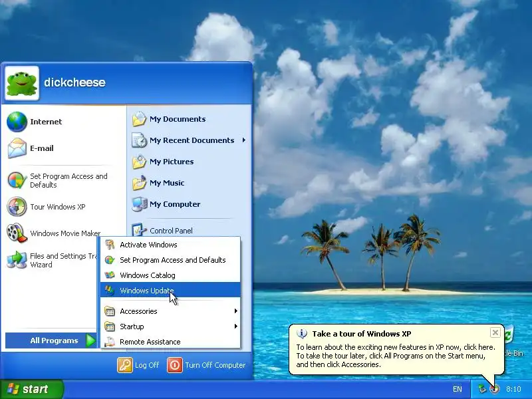The image size is (532, 399).
Task: Click the Internet label
Action: click(46, 122)
